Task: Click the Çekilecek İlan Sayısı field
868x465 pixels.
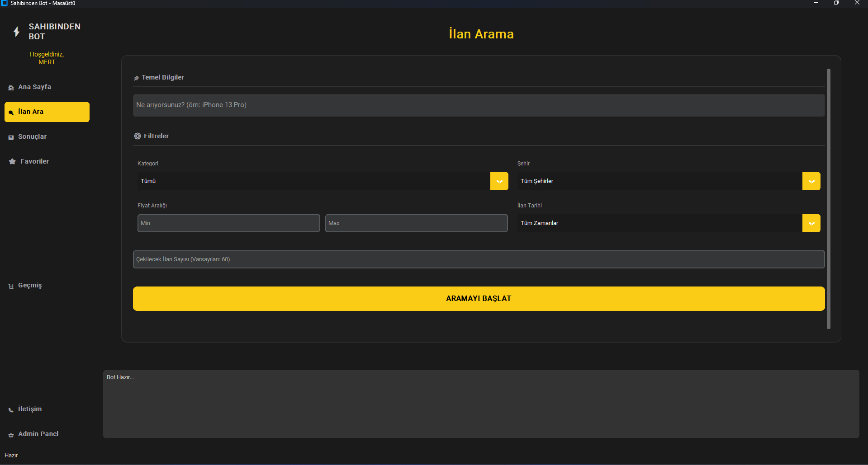Action: (479, 259)
